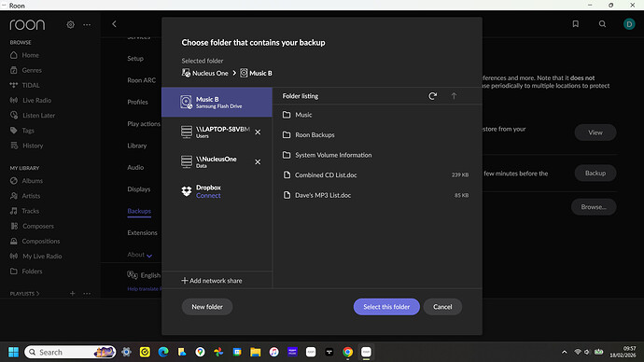
Task: Switch to Setup settings tab
Action: point(135,59)
